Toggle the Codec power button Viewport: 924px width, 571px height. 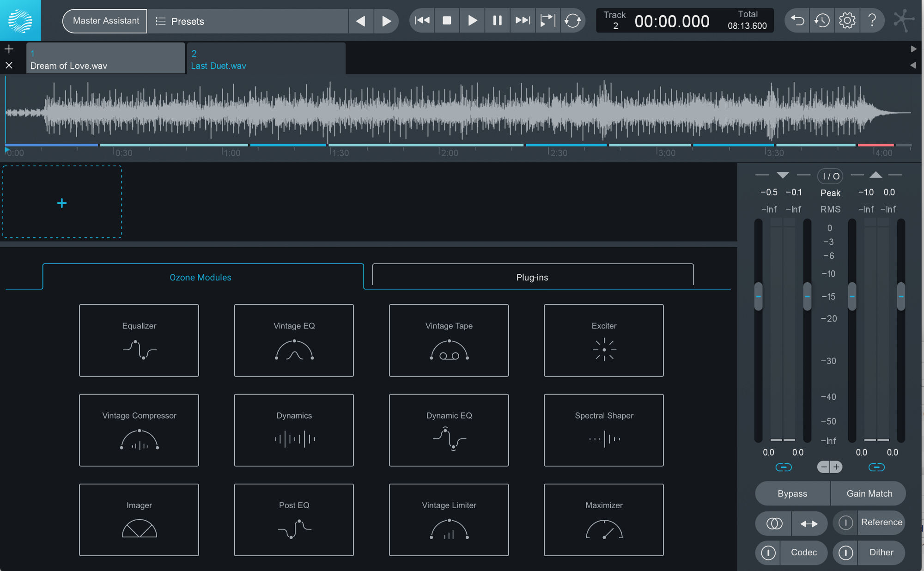coord(768,553)
